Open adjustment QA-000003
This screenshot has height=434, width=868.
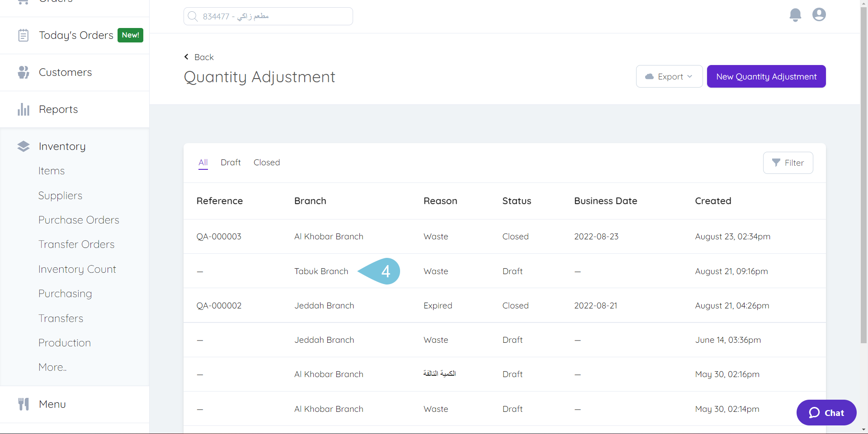point(219,236)
